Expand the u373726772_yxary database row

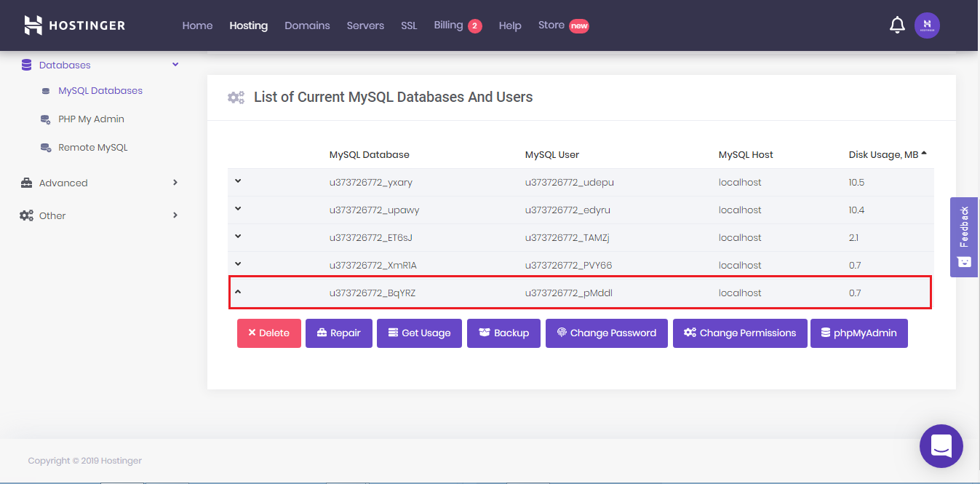[x=238, y=181]
